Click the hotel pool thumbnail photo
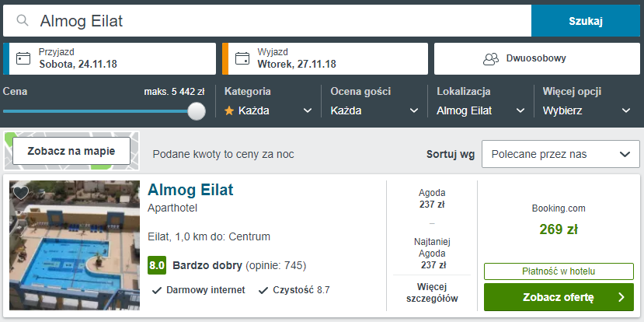The width and height of the screenshot is (644, 322). click(x=75, y=245)
